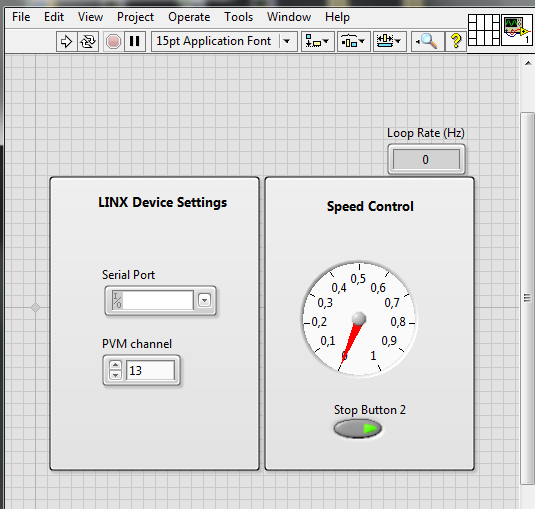Decrement the PVM channel value

tap(115, 375)
